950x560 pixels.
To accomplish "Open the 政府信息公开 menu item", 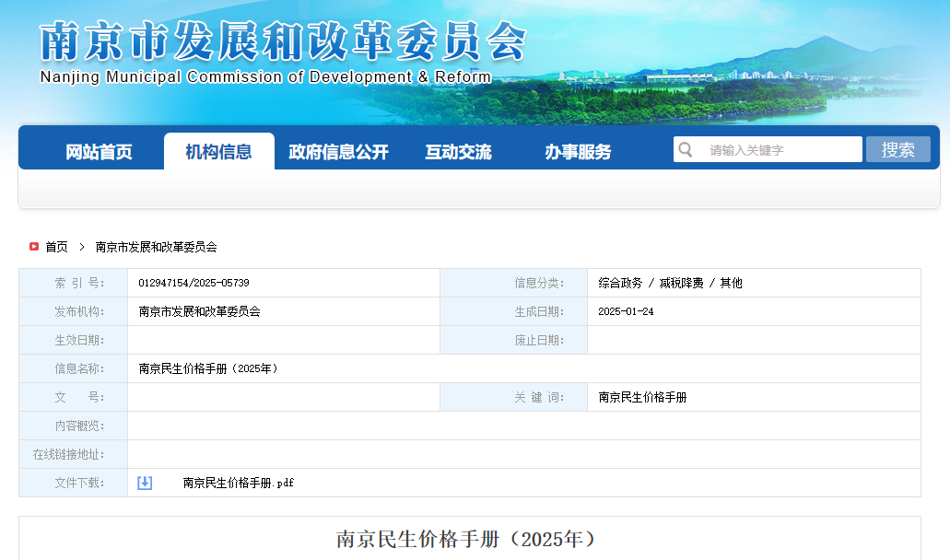I will click(x=339, y=151).
